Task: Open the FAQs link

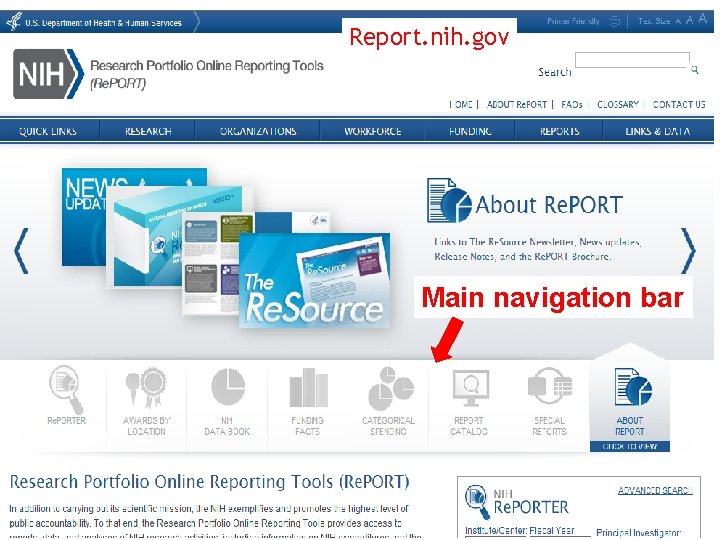Action: (x=572, y=105)
